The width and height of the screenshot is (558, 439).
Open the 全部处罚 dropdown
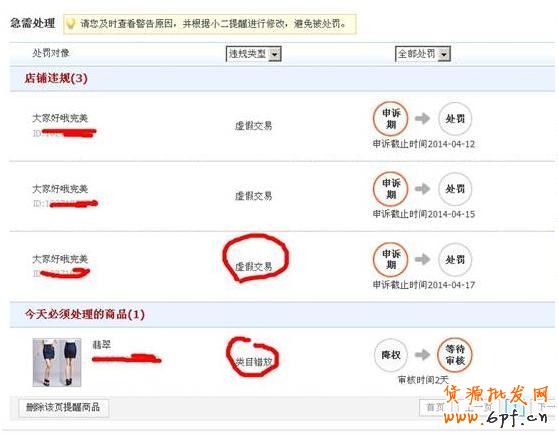(423, 54)
